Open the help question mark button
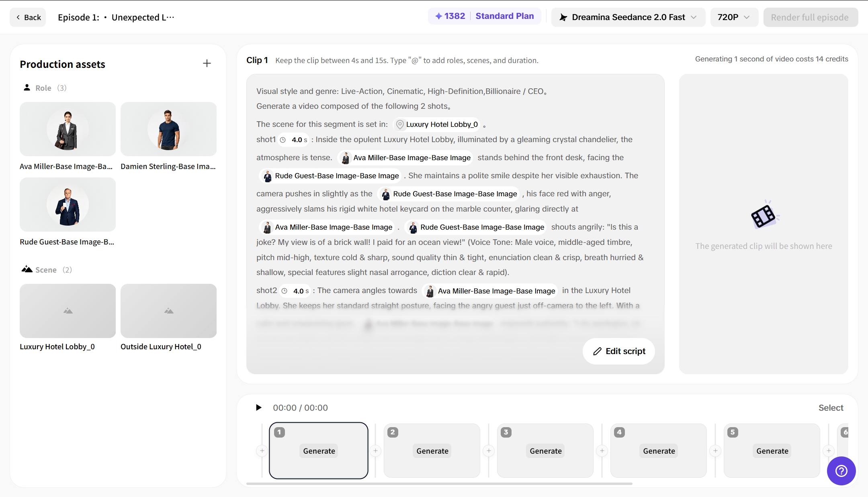 click(841, 471)
